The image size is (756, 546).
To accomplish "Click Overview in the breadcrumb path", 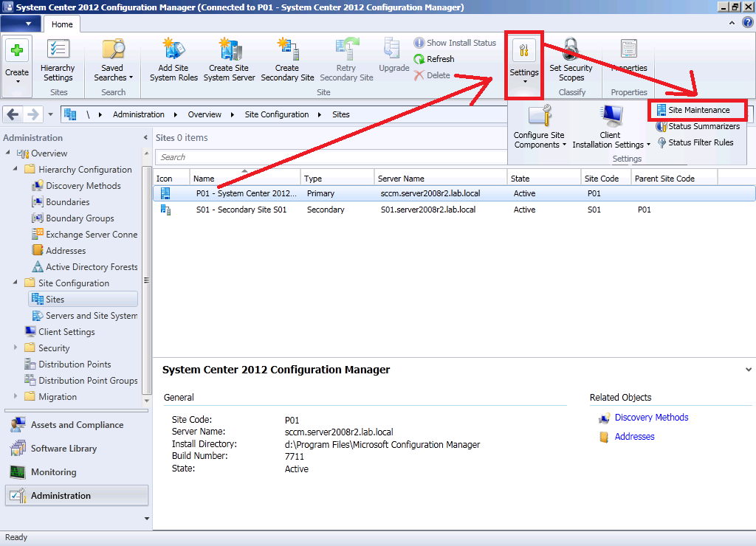I will 205,114.
